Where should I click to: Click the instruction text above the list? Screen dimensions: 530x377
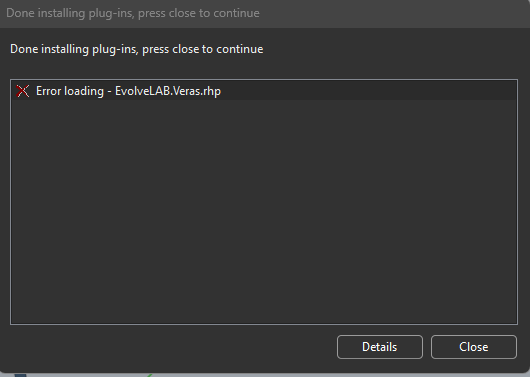(137, 49)
